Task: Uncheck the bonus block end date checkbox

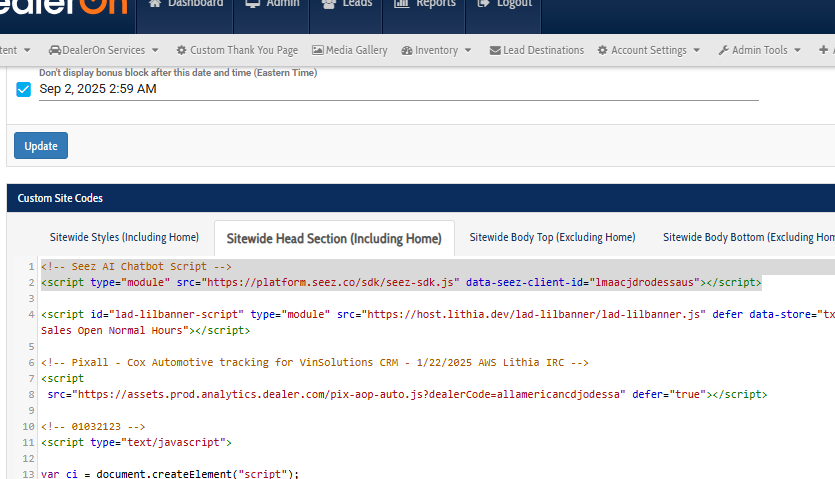Action: click(23, 89)
